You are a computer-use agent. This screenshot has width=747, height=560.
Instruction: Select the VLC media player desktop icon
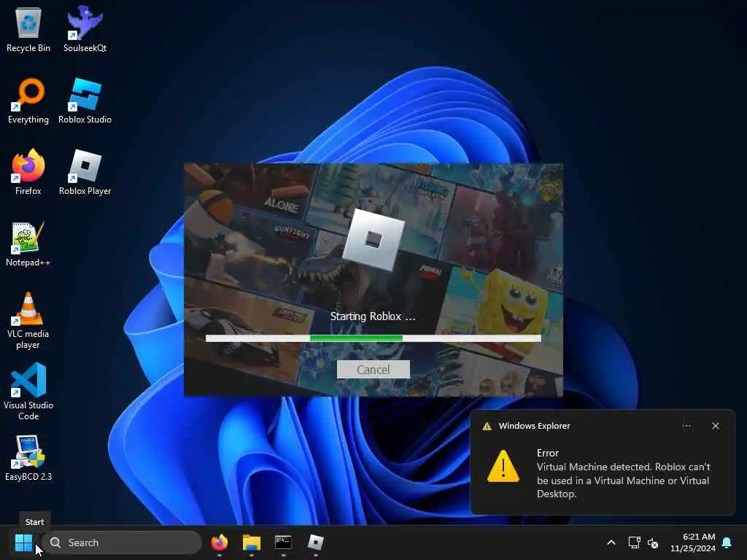click(28, 321)
